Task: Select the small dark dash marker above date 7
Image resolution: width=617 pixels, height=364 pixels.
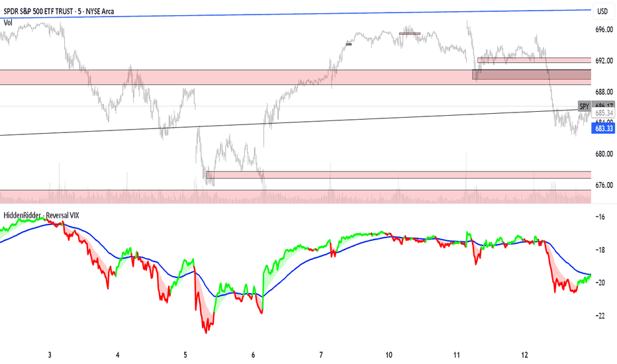Action: click(x=348, y=44)
